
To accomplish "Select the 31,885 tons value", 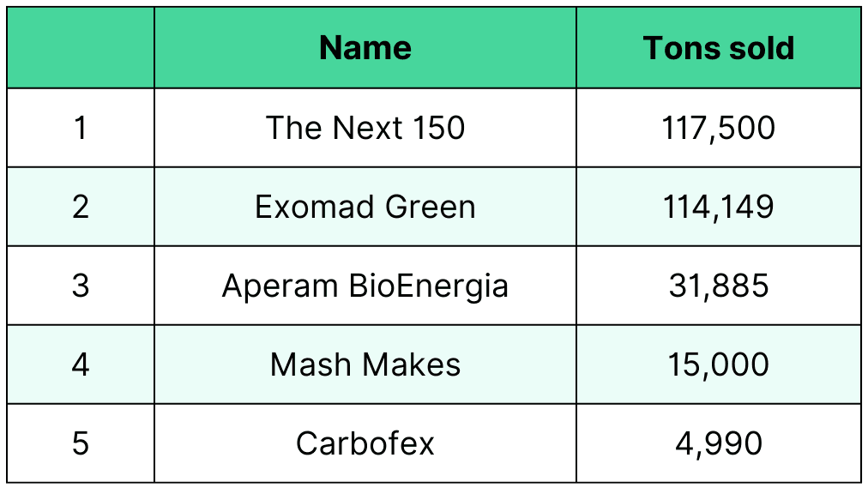I will point(719,286).
